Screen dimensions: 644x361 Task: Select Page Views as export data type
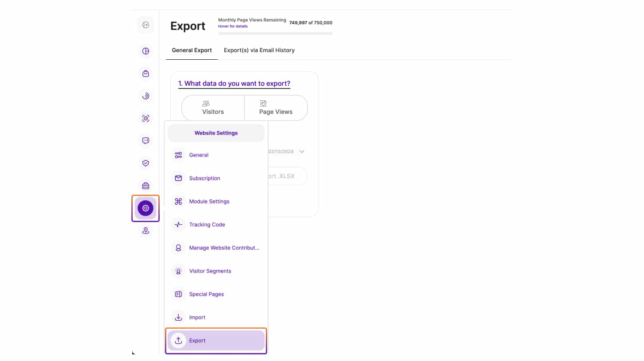point(276,108)
